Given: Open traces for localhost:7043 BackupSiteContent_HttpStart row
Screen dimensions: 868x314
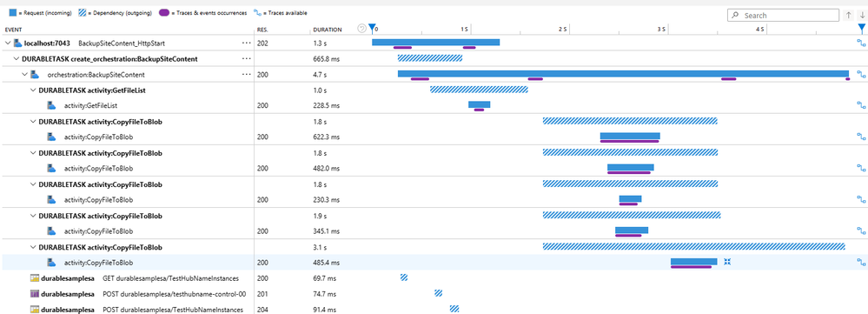Looking at the screenshot, I should [861, 43].
